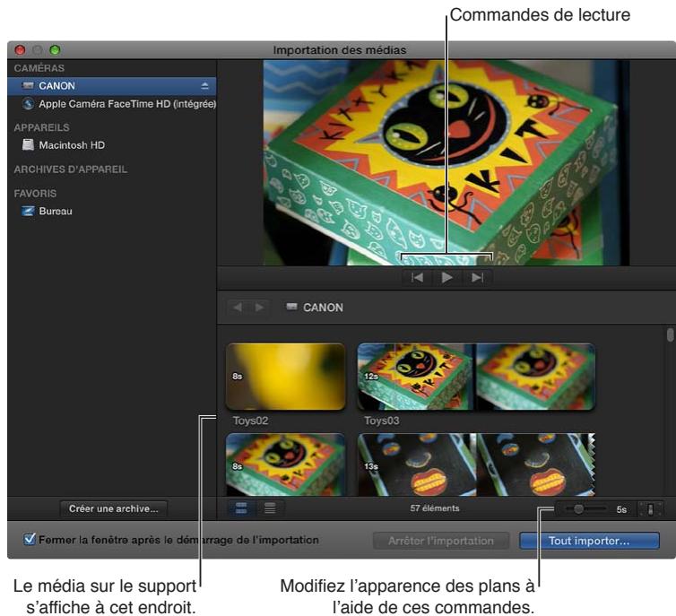This screenshot has height=616, width=676.
Task: Click the Toys03 clip name
Action: point(382,421)
